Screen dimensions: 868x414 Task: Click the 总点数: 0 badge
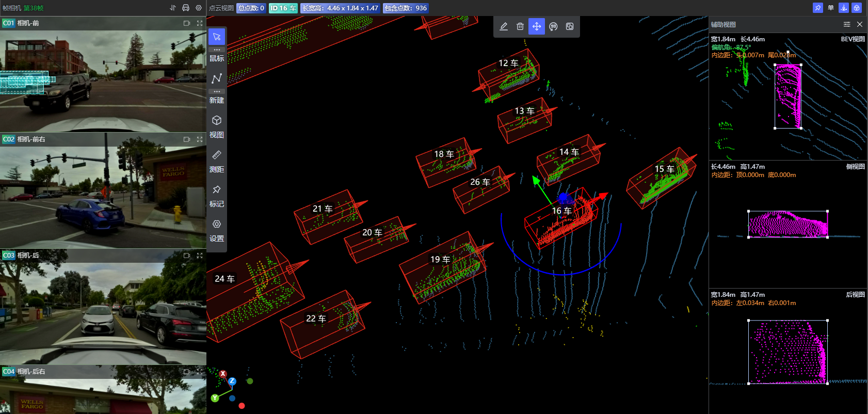coord(251,8)
